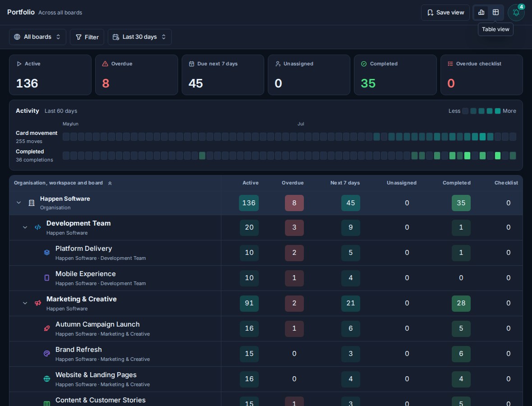Click the Completed checkmark circle icon
This screenshot has height=406, width=532.
pyautogui.click(x=364, y=64)
